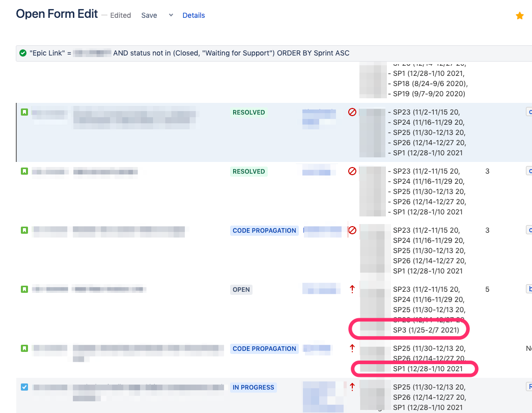532x413 pixels.
Task: Click the Edited label next to title
Action: click(121, 15)
